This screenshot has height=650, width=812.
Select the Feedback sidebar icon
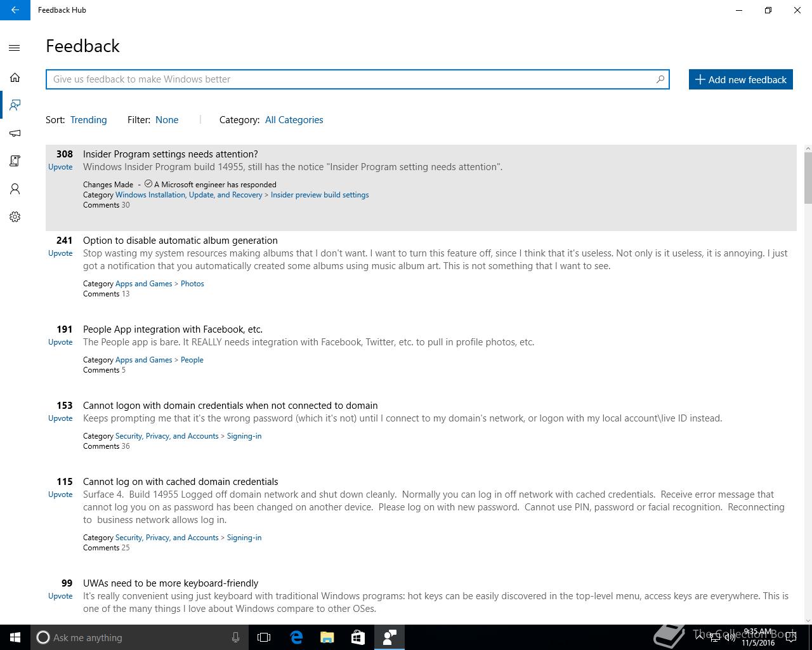coord(15,105)
